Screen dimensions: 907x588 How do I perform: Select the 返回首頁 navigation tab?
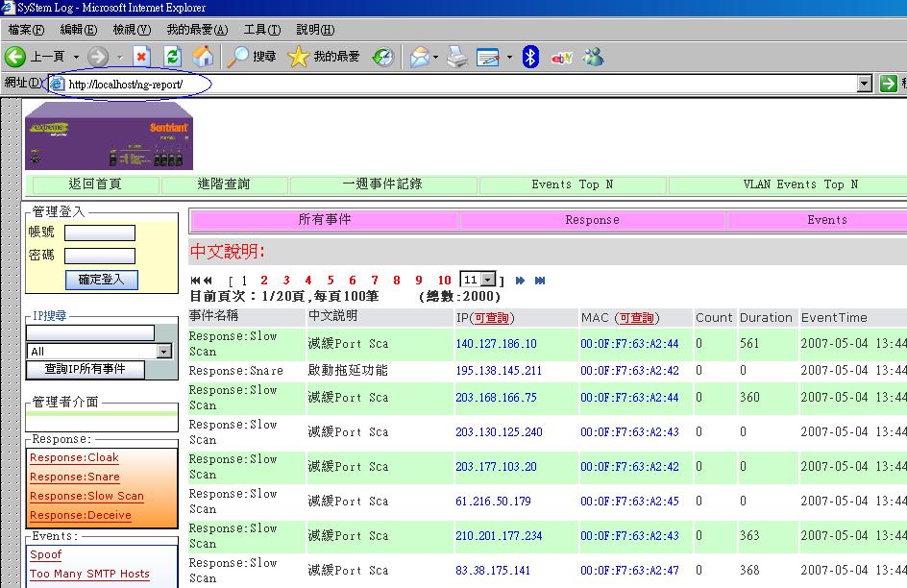(96, 184)
